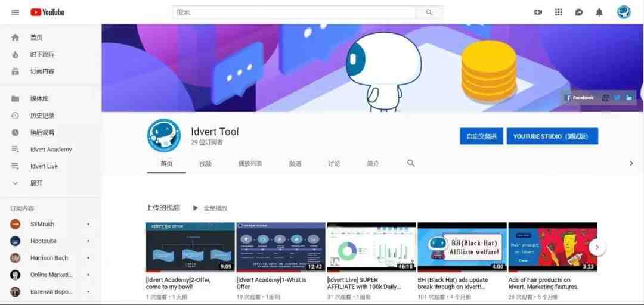The image size is (644, 305).
Task: Switch to the 讨论 Discussion tab
Action: (x=334, y=163)
